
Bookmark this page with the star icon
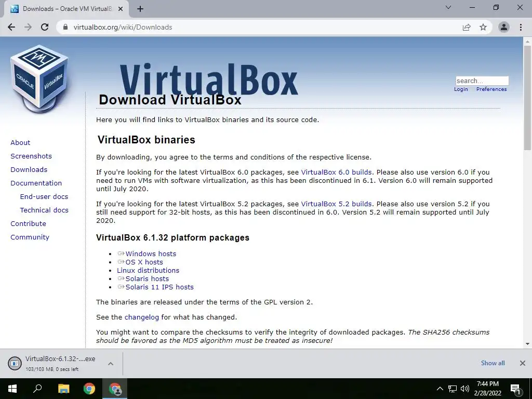[x=483, y=27]
